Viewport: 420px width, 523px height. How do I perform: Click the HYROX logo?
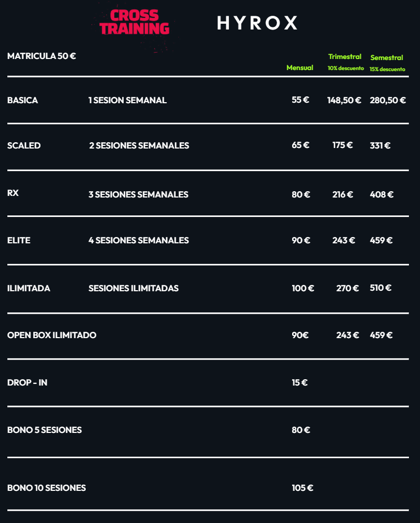coord(257,23)
